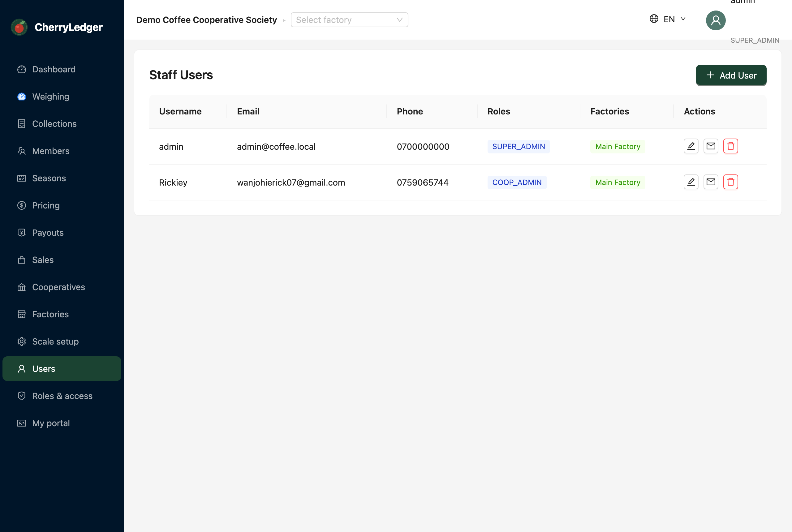Viewport: 792px width, 532px height.
Task: Click Rickiey's Main Factory tag
Action: point(618,182)
